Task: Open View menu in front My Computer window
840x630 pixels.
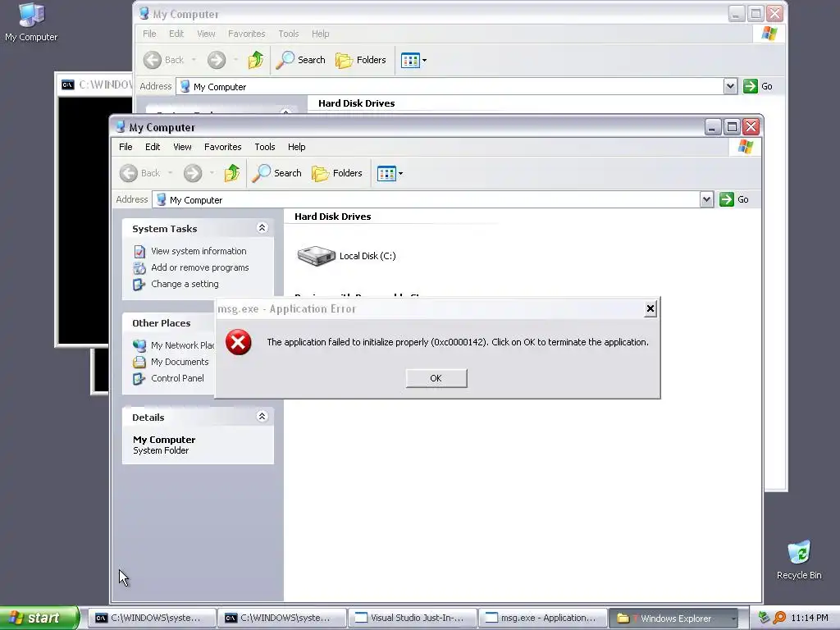Action: pyautogui.click(x=182, y=147)
